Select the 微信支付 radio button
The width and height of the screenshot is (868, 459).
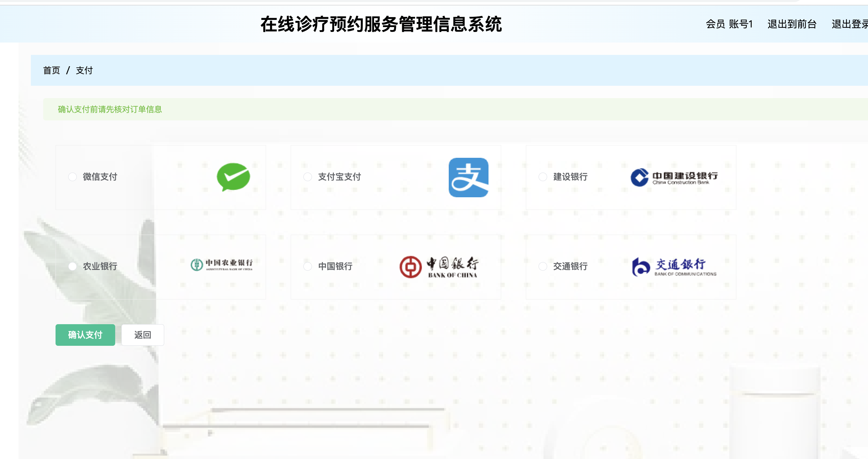[72, 177]
